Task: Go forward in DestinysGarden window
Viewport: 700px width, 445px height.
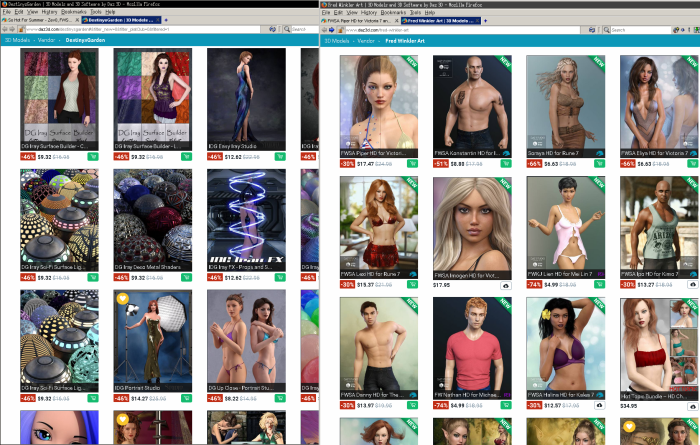Action: coord(12,29)
